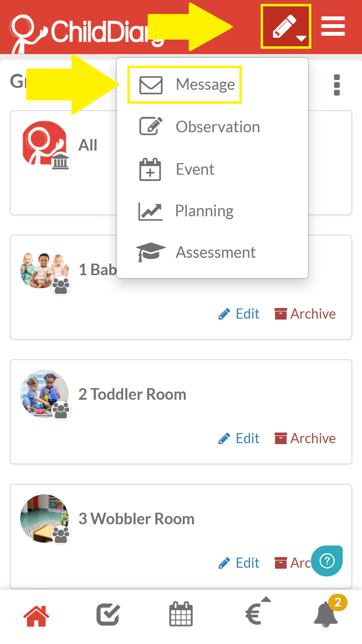Open the pencil create dropdown in header
The width and height of the screenshot is (362, 644).
(x=286, y=27)
